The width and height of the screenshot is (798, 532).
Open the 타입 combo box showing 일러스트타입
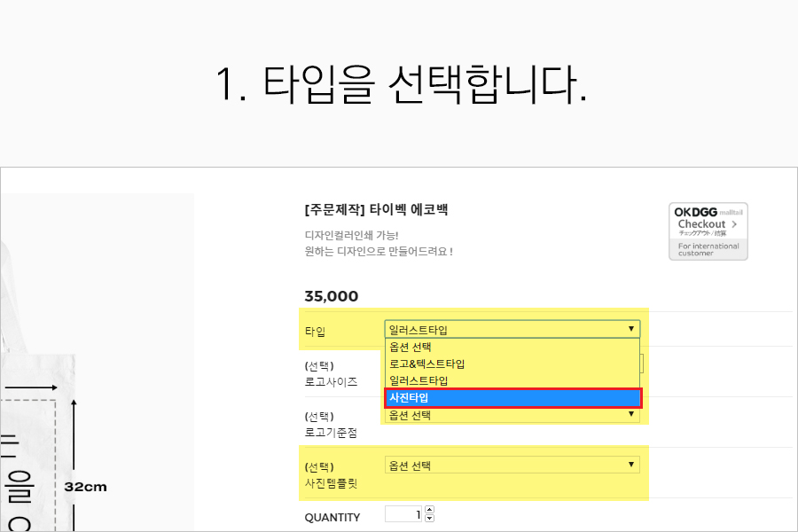click(512, 329)
